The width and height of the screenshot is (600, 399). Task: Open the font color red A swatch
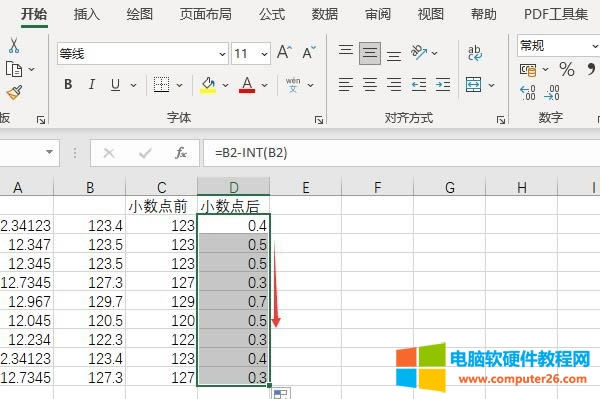click(x=247, y=85)
